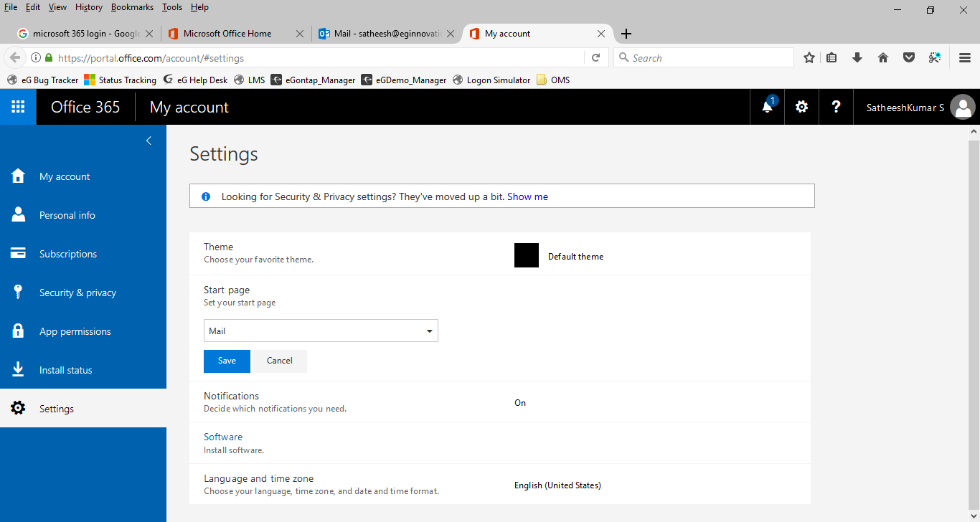Expand the Start page Mail dropdown

321,331
